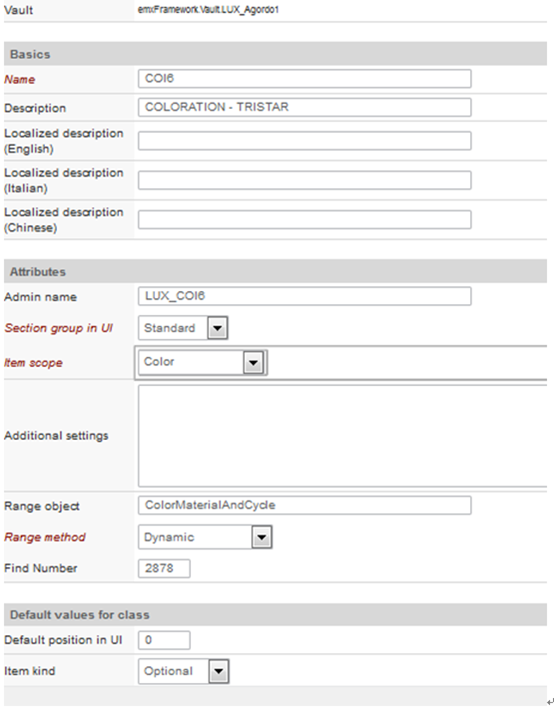Focus the Localized description (Chinese) field
The image size is (554, 710).
(x=304, y=220)
